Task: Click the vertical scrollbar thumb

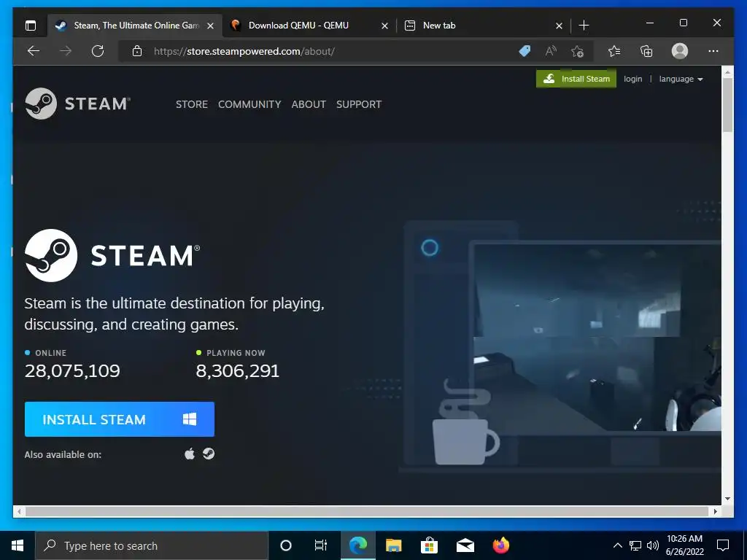Action: point(727,105)
